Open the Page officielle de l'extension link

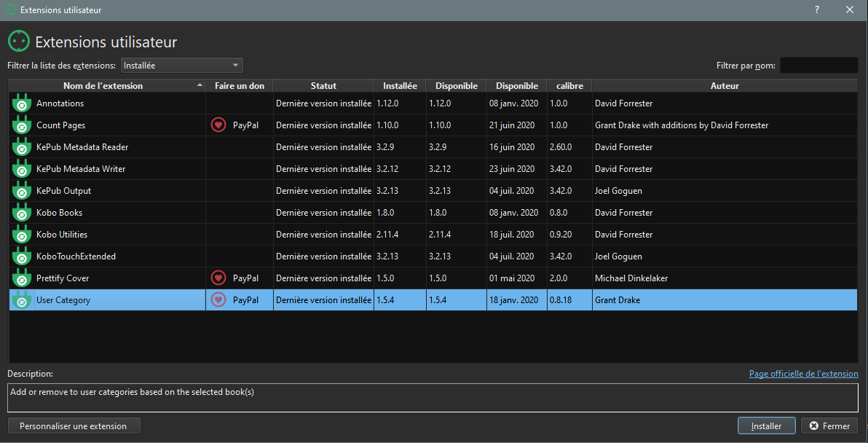coord(804,374)
